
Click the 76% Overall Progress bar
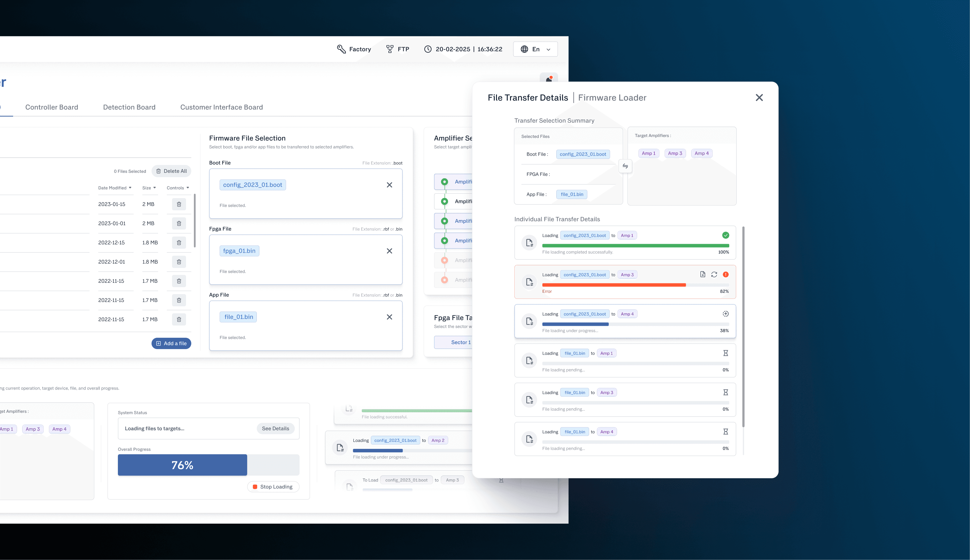click(208, 465)
